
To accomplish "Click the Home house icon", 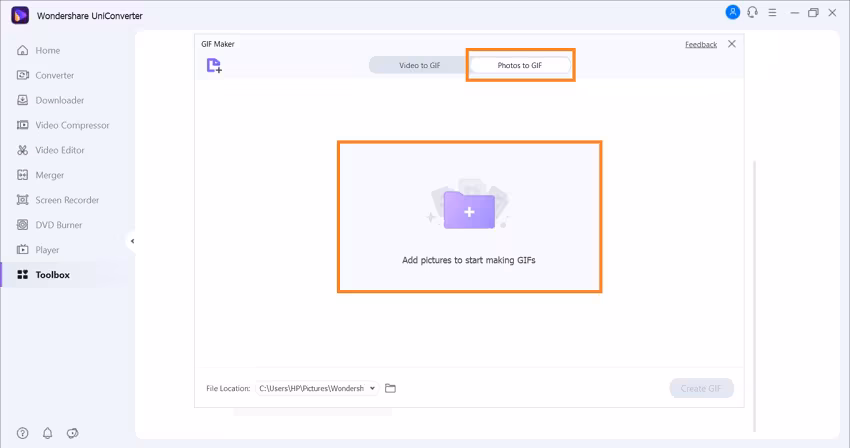I will tap(22, 50).
